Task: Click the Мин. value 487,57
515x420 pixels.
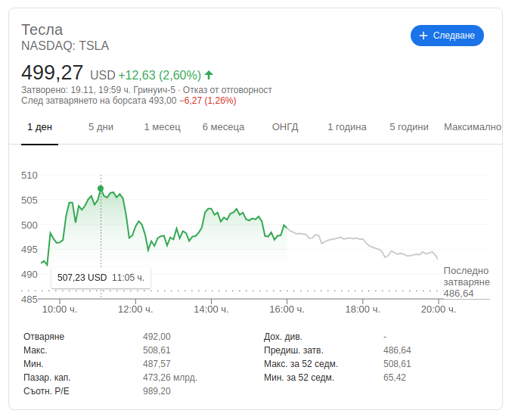Action: 157,364
